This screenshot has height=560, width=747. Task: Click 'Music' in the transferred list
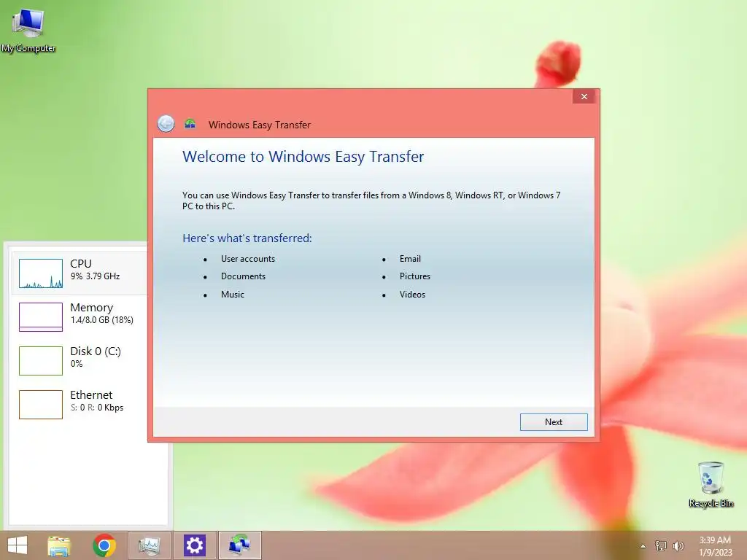[x=233, y=295]
